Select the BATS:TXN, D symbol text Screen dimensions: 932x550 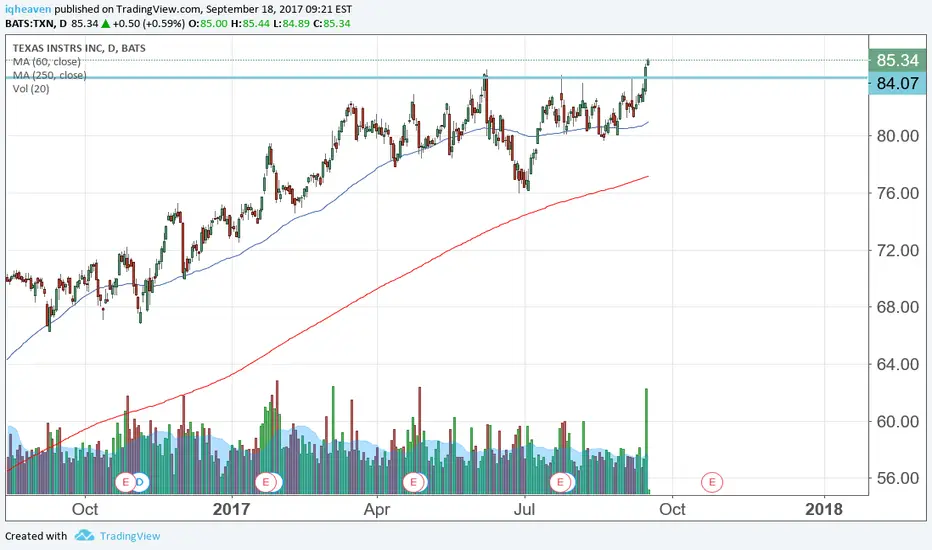(x=36, y=24)
